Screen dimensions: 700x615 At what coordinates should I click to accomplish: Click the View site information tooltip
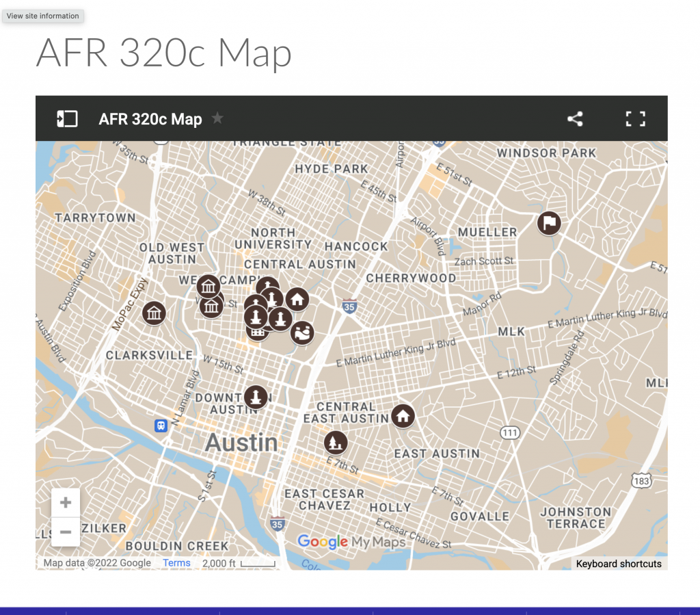click(43, 16)
